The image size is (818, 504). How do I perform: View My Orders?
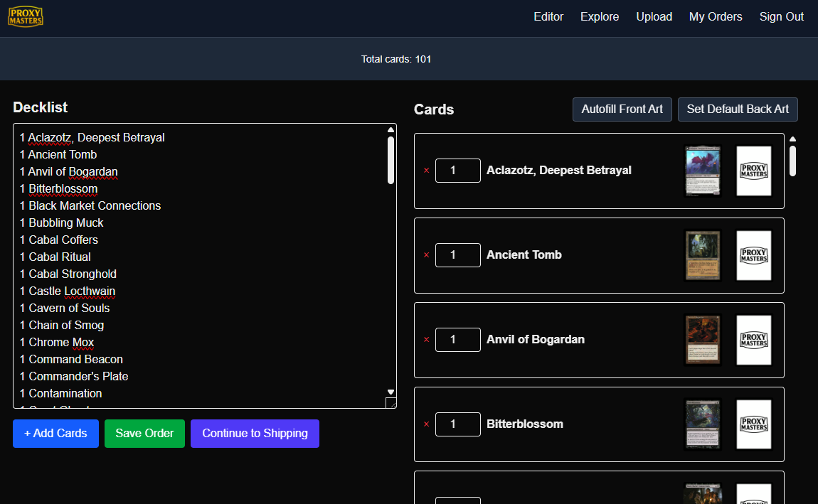716,16
